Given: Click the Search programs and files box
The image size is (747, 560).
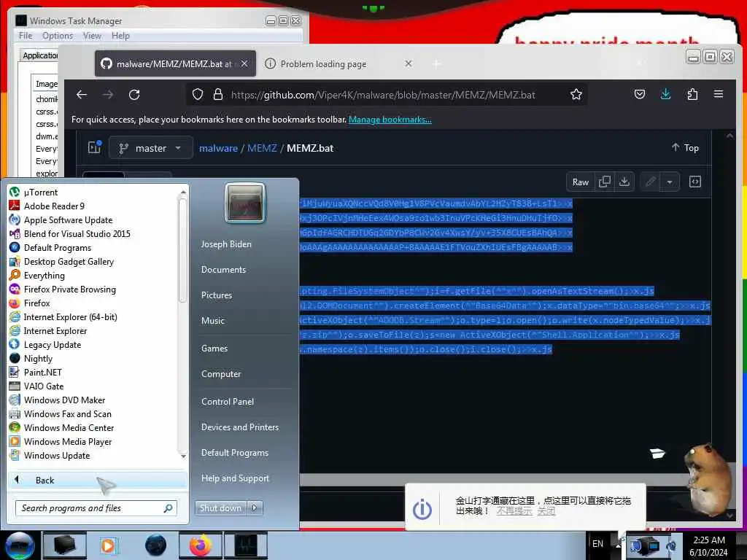Looking at the screenshot, I should 96,508.
